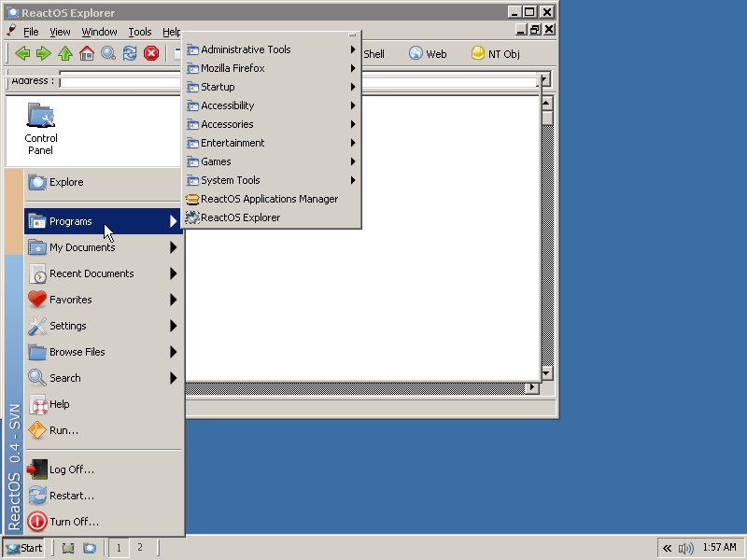The height and width of the screenshot is (560, 747).
Task: Show hidden tray icons with the chevron
Action: coord(667,548)
